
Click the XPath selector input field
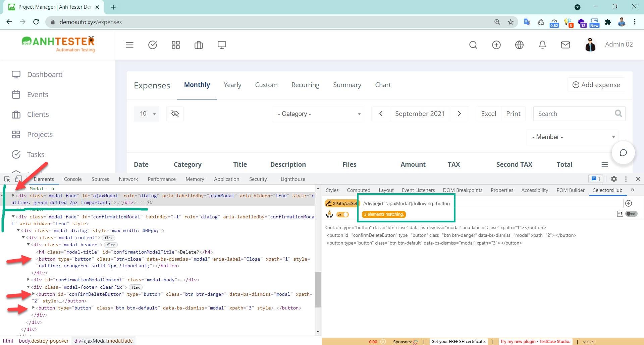492,203
